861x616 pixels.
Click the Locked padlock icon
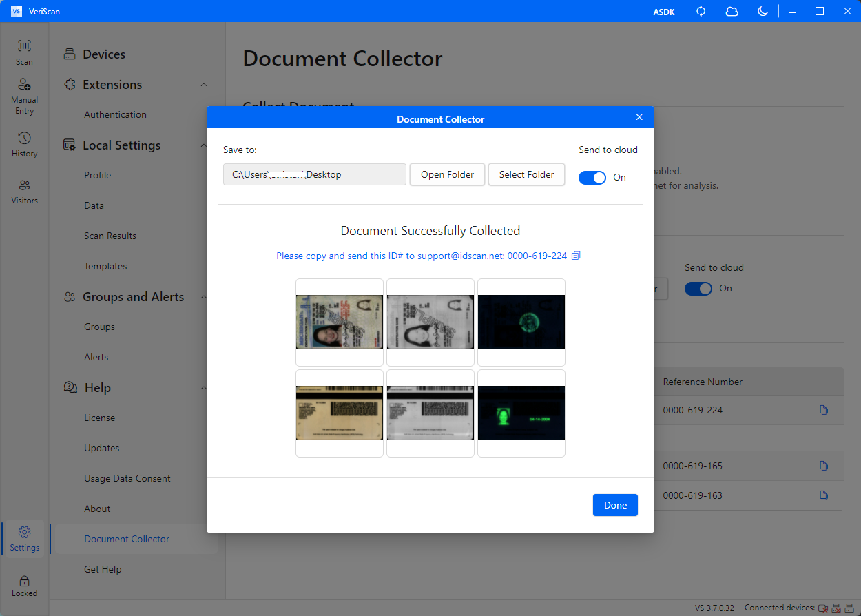click(24, 581)
